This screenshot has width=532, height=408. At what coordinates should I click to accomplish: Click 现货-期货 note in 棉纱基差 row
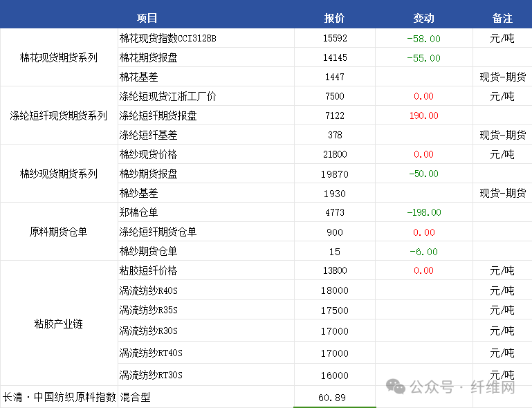503,193
